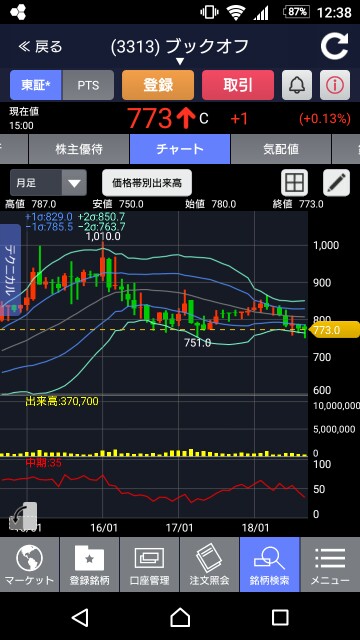Screen dimensions: 360x640
Task: Tap 価格帯別出来高 button
Action: point(147,183)
